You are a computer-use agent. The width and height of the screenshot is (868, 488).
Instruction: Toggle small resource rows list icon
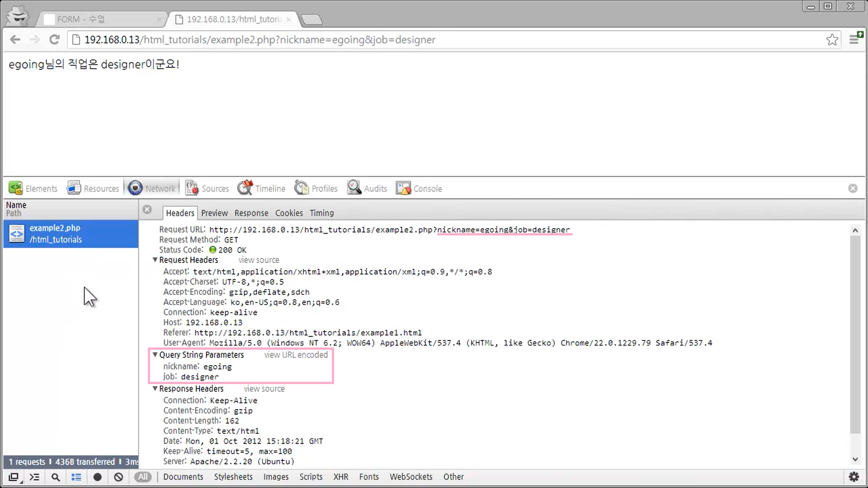76,477
